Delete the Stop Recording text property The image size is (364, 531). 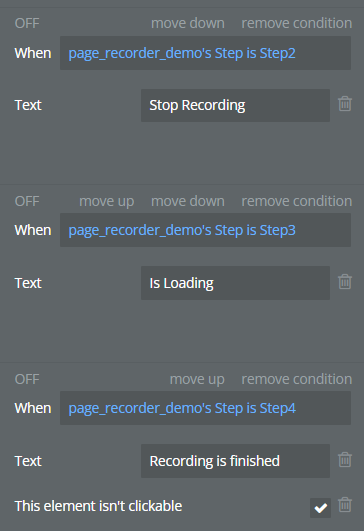(x=345, y=104)
